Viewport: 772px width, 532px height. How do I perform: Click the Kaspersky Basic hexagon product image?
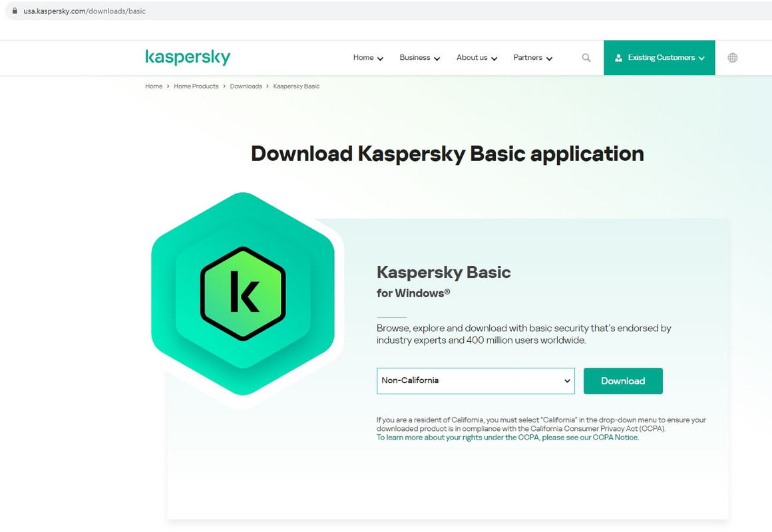tap(243, 294)
